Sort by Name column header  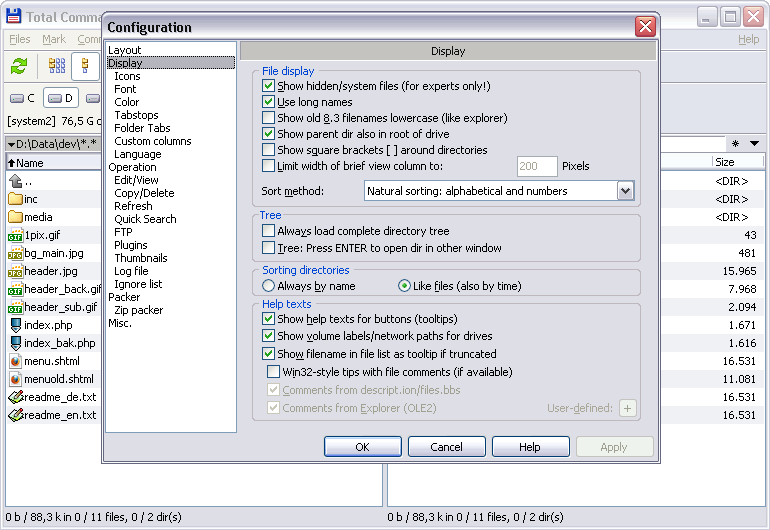(x=53, y=163)
